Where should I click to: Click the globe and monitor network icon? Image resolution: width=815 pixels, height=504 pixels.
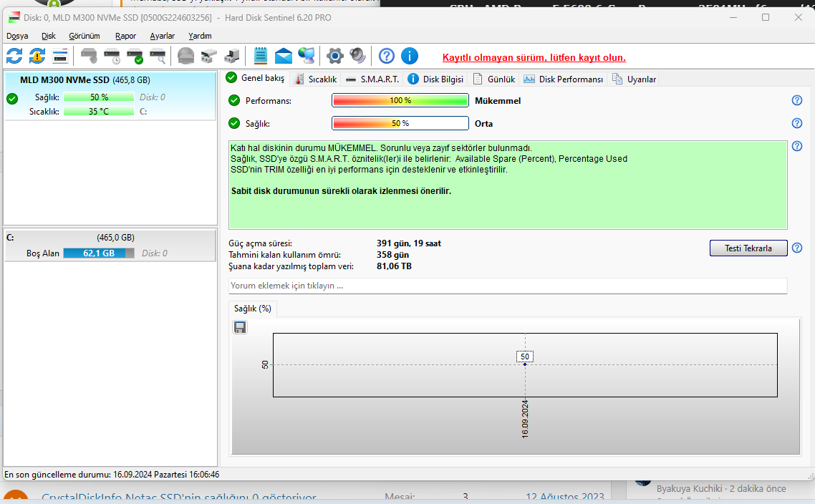point(306,56)
